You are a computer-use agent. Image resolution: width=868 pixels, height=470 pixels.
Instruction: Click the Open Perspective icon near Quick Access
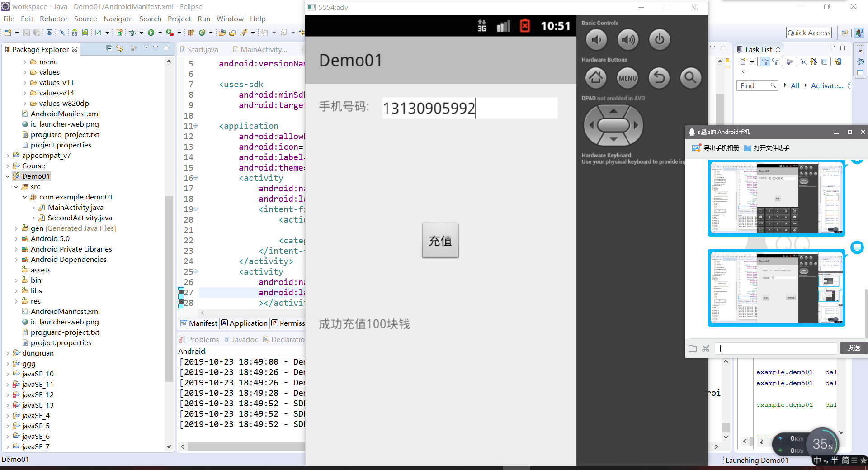844,33
